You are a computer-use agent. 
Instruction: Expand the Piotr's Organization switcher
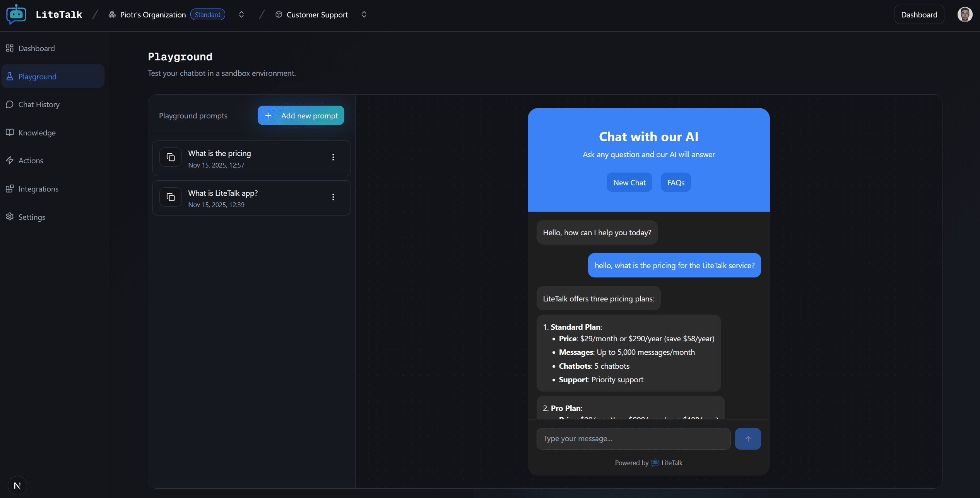(x=241, y=14)
